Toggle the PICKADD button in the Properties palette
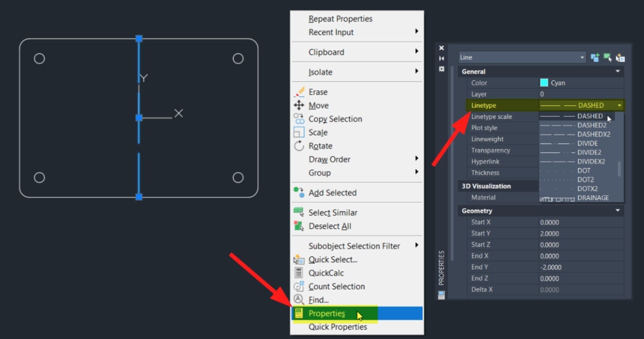The image size is (644, 339). (x=595, y=57)
